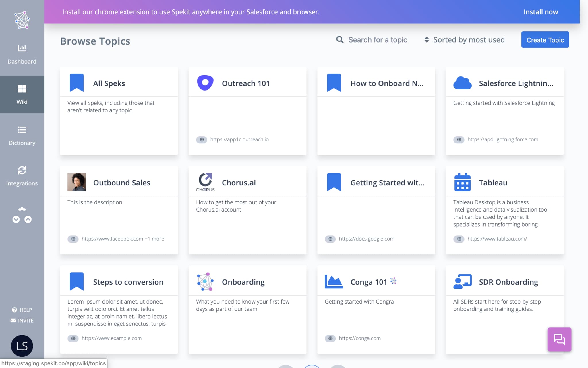Click the Conga 101 chart icon
Screen dimensions: 588x368
click(334, 281)
